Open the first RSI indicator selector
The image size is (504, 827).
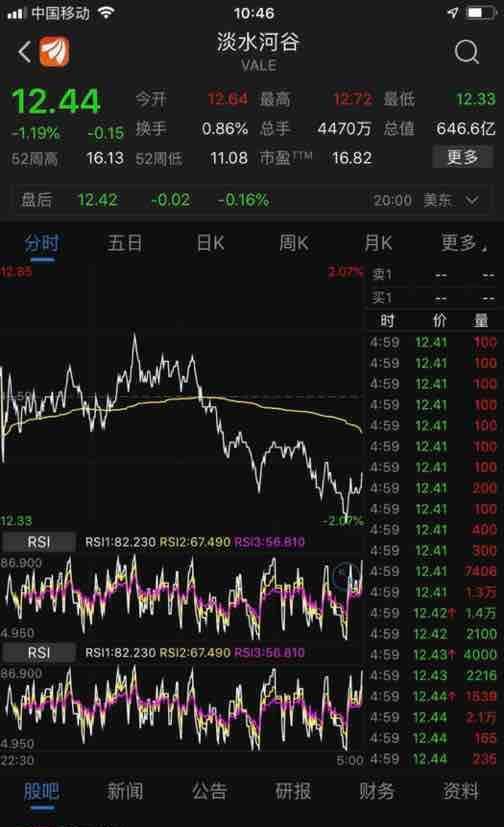pos(39,542)
